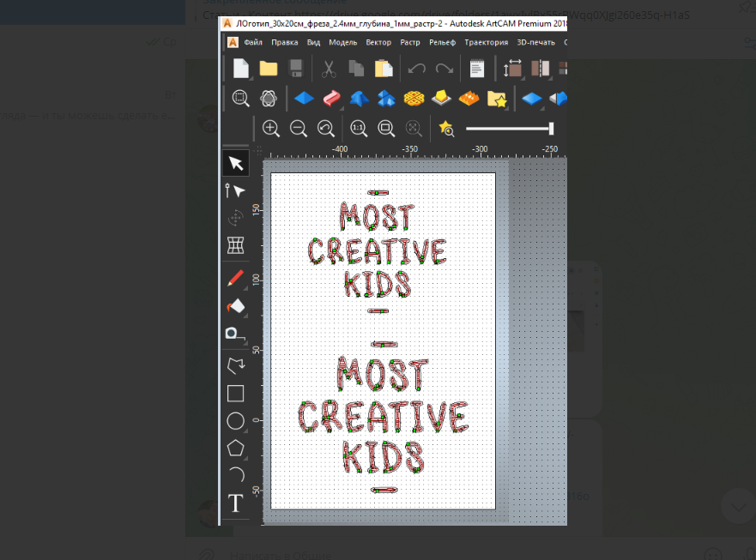Viewport: 756px width, 560px height.
Task: Select the Envelope Distortion grid tool
Action: (235, 245)
